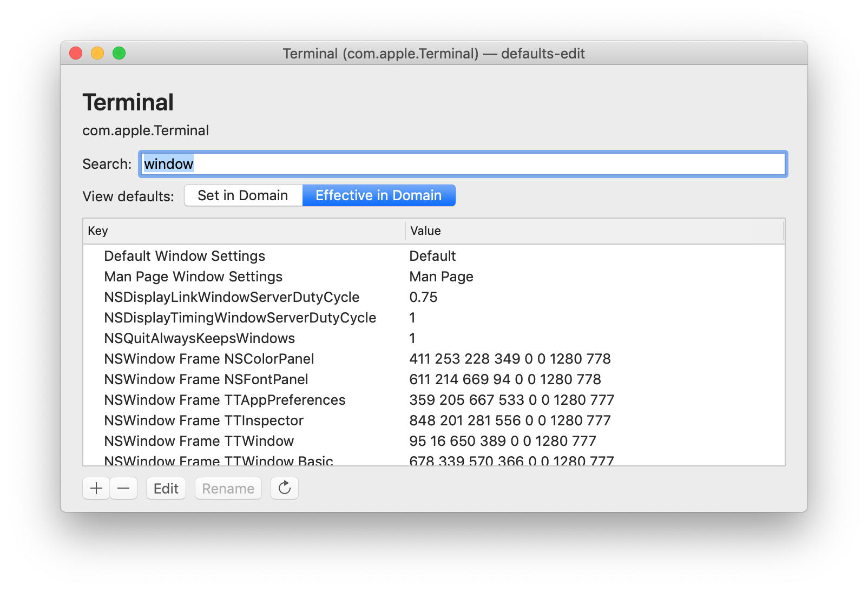Select the Effective in Domain segment
The width and height of the screenshot is (868, 592).
pos(379,195)
